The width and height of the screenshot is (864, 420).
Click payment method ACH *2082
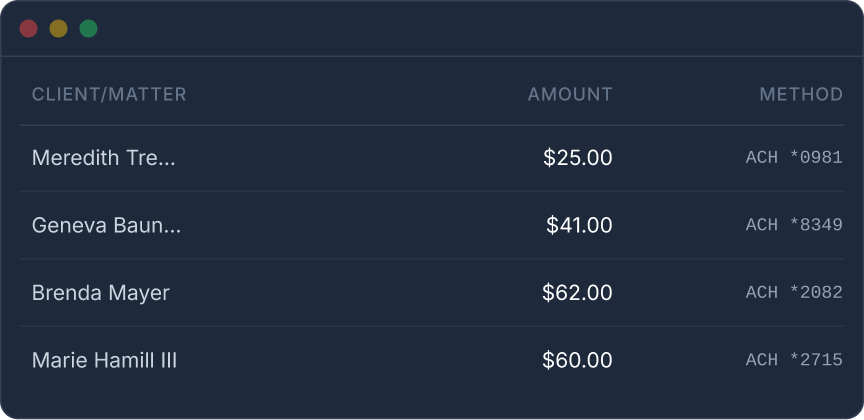pyautogui.click(x=794, y=293)
